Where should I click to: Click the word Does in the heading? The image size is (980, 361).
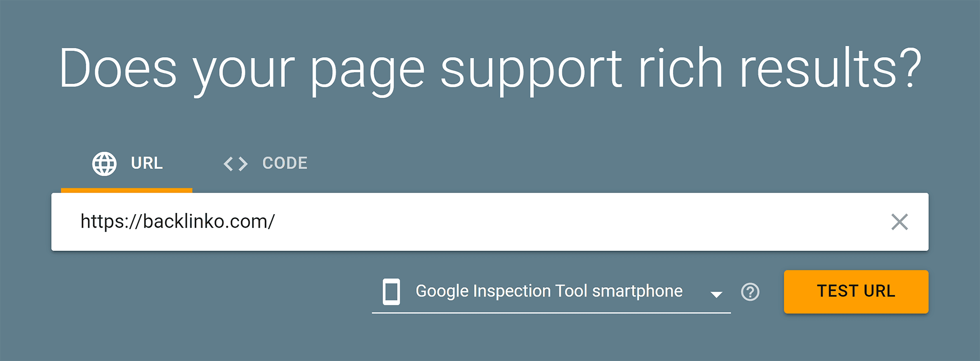[x=118, y=67]
